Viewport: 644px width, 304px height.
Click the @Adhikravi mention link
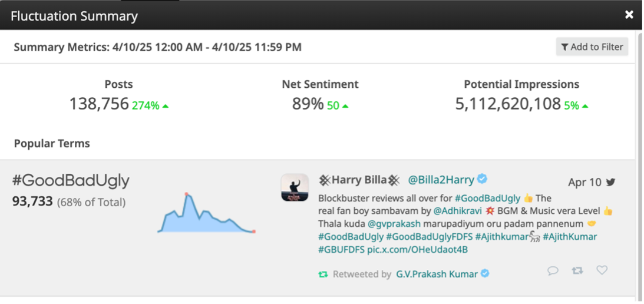(458, 210)
